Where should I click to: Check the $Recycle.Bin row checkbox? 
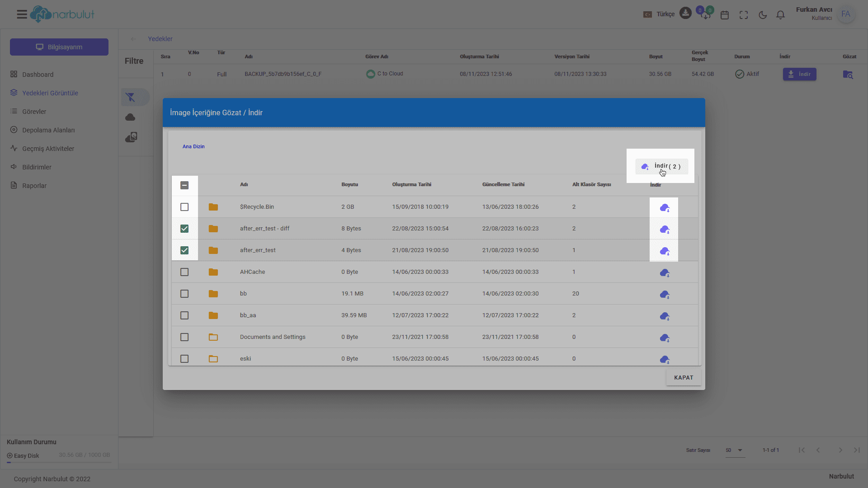(x=184, y=207)
